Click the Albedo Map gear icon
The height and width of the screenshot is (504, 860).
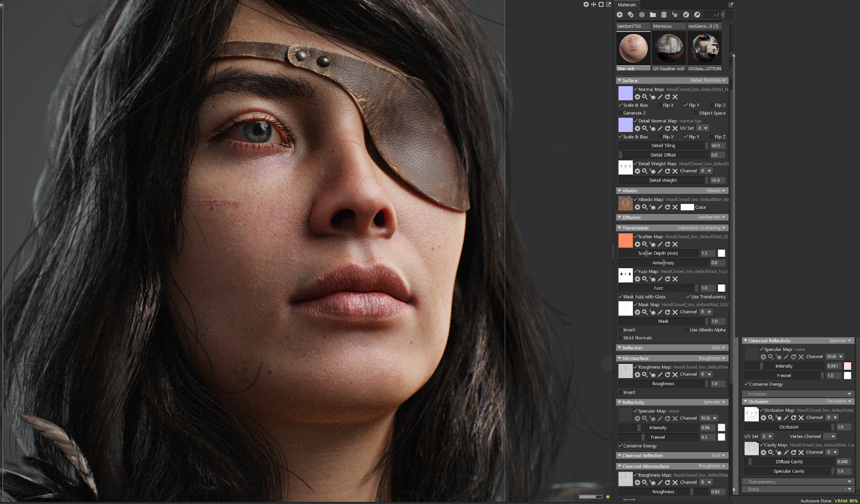[x=637, y=207]
